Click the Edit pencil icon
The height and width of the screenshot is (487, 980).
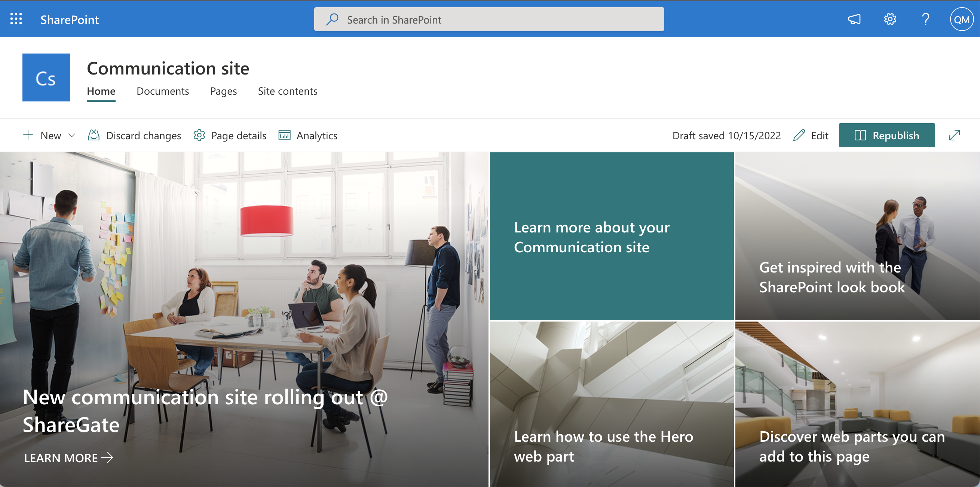coord(799,135)
